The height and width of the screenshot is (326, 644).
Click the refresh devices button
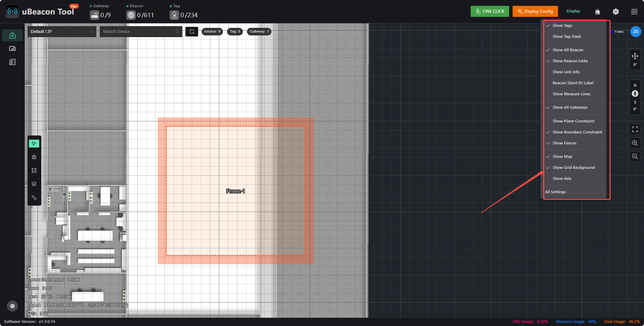pyautogui.click(x=192, y=32)
